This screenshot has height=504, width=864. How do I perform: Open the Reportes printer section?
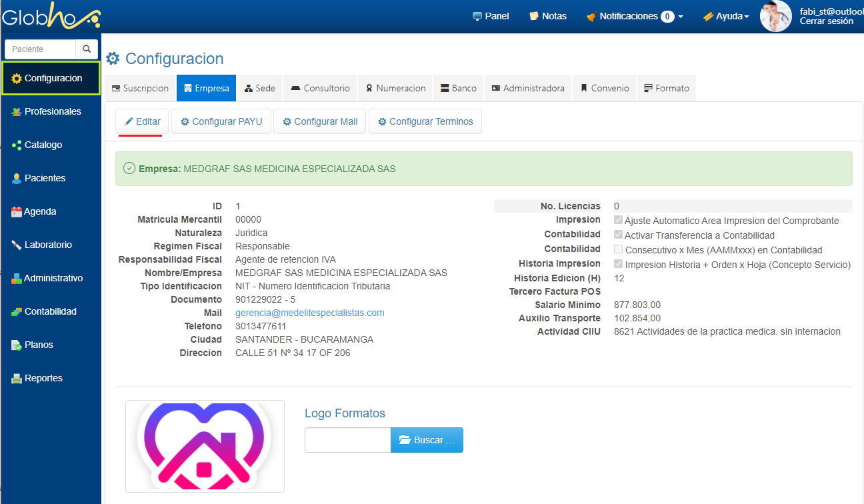[43, 378]
